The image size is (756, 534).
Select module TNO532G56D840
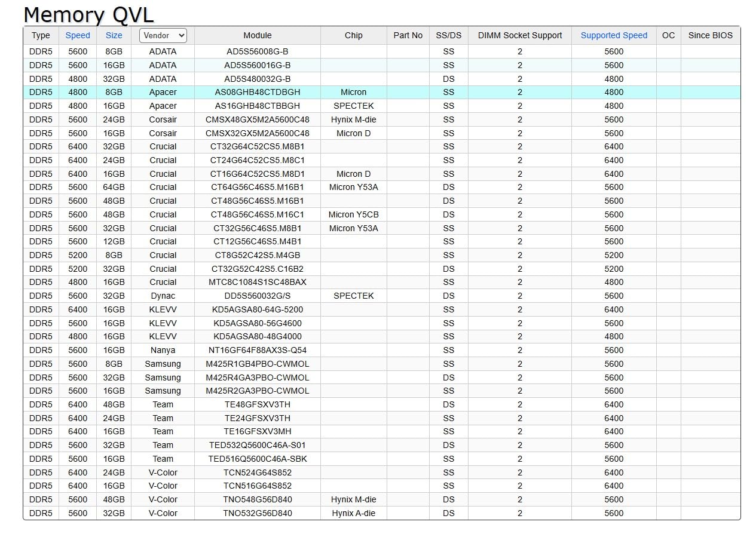click(258, 513)
